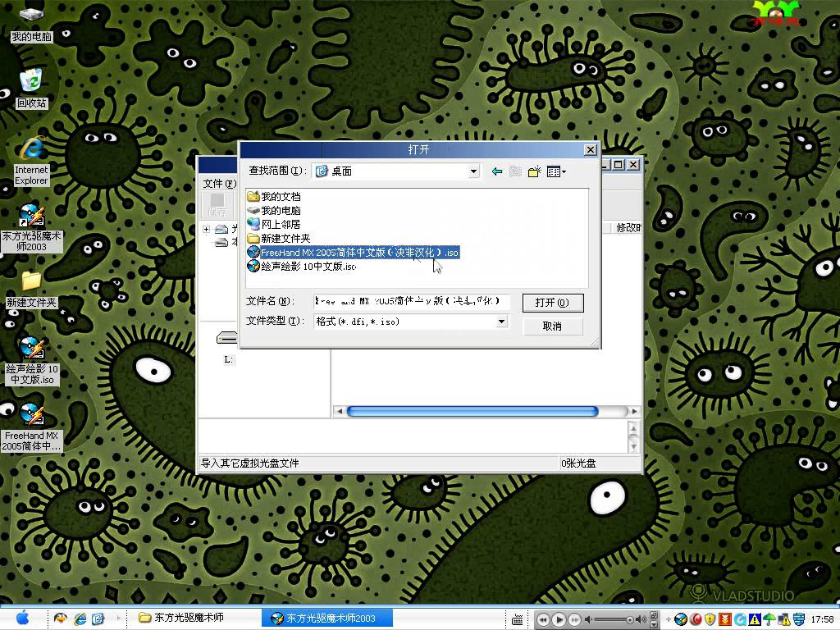
Task: Launch Internet Explorer from the desktop
Action: pos(31,162)
